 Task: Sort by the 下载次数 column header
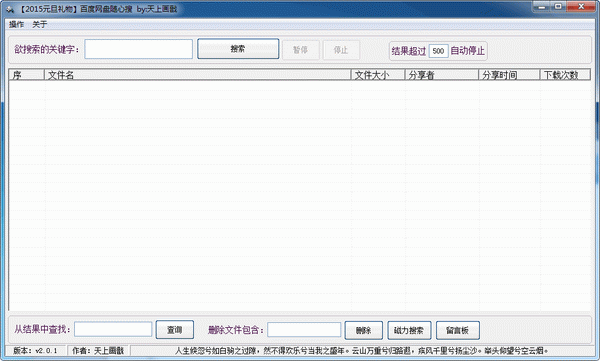(565, 75)
